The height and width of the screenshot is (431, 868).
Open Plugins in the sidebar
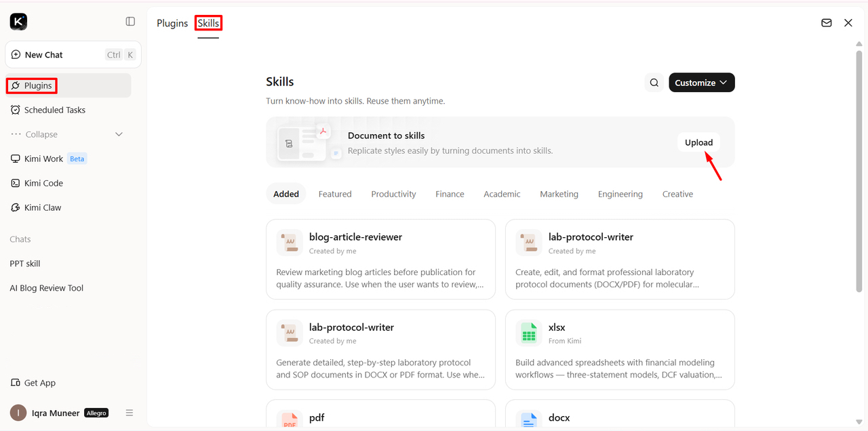pyautogui.click(x=68, y=85)
